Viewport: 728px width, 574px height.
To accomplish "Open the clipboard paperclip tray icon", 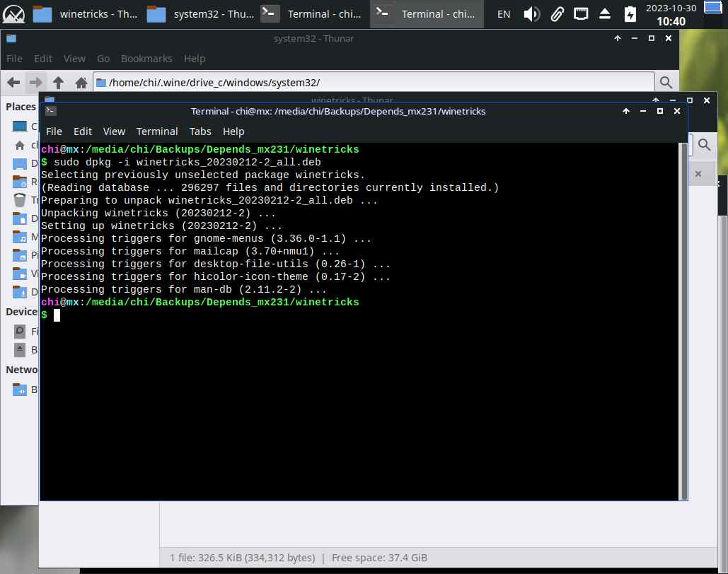I will click(557, 14).
